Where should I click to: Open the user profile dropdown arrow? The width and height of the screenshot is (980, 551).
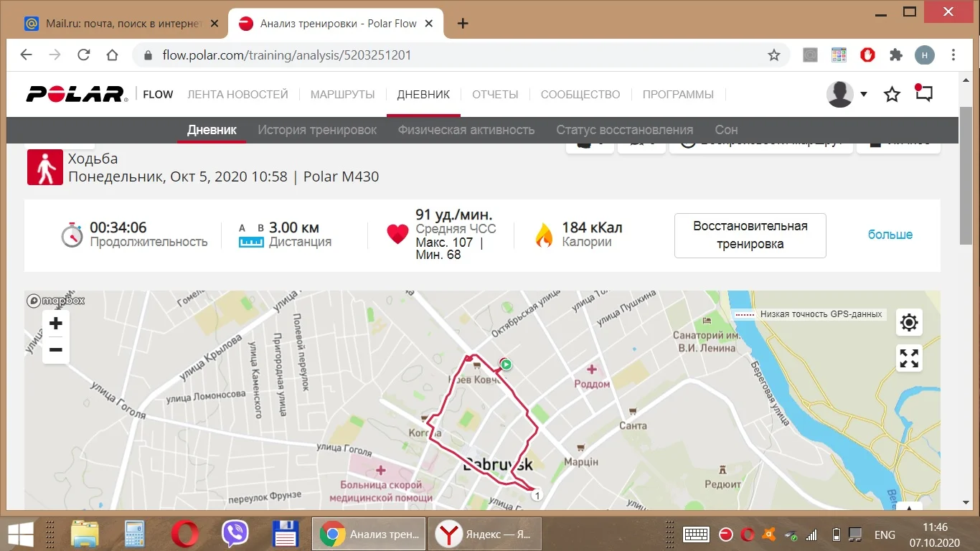coord(864,94)
